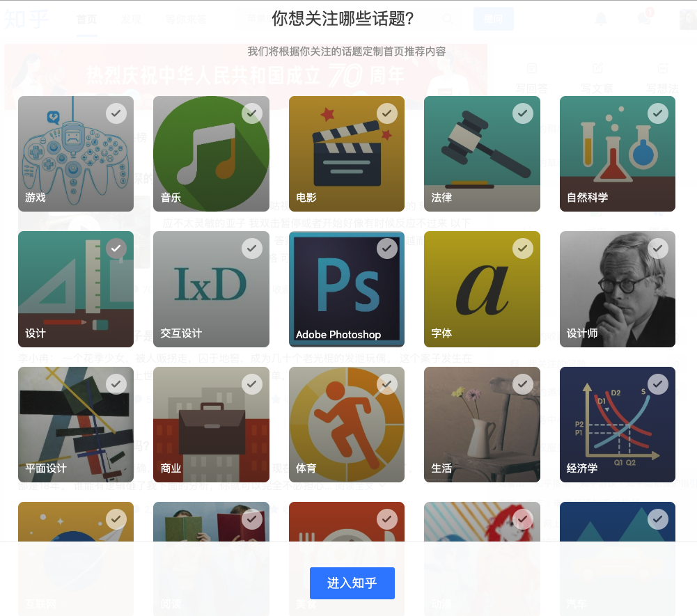Select the 自然科学 topic card
697x616 pixels.
click(x=618, y=154)
